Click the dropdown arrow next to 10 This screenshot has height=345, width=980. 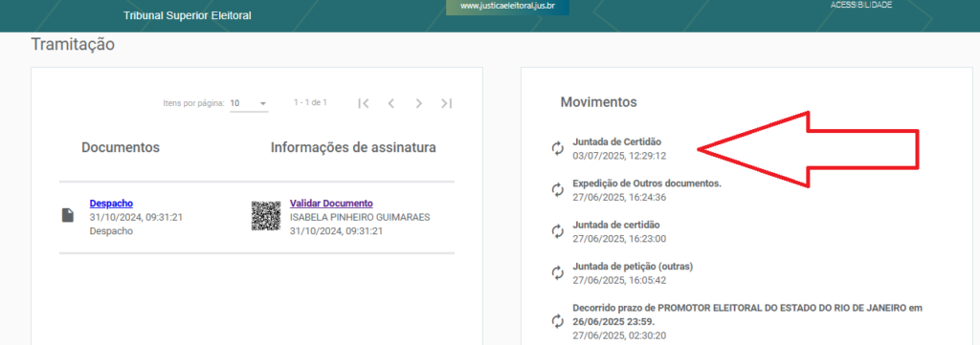[262, 103]
